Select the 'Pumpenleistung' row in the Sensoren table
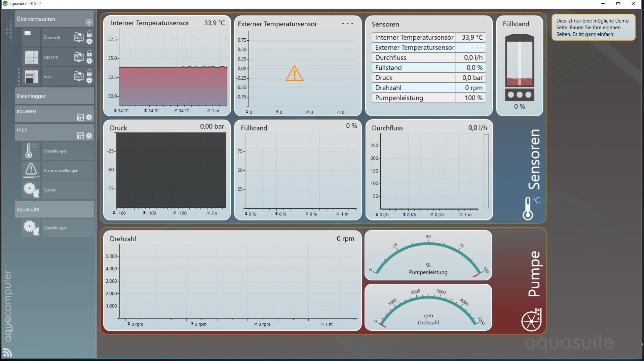 coord(429,98)
